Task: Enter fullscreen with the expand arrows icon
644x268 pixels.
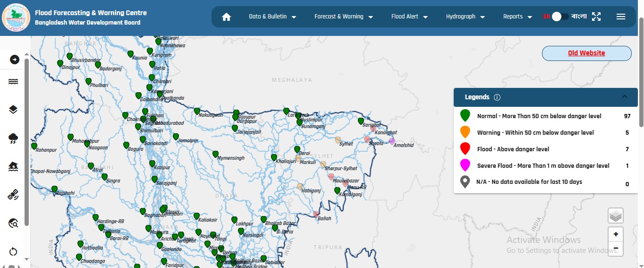Action: pyautogui.click(x=596, y=17)
